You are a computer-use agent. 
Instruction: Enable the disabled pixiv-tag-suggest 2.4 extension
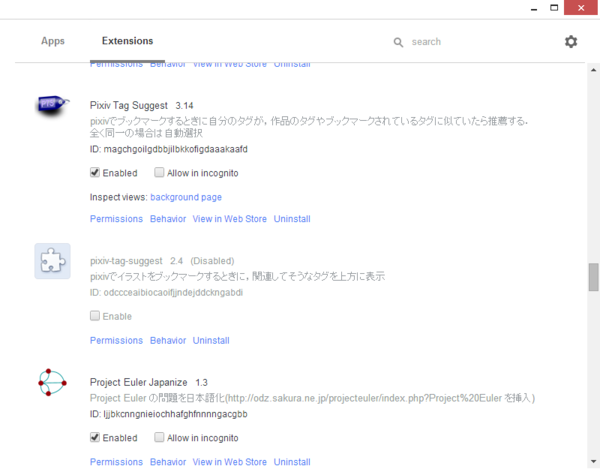pos(95,316)
